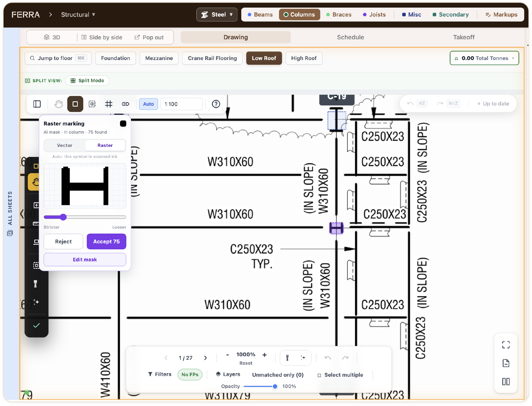The width and height of the screenshot is (532, 406).
Task: Switch to the Takeoff tab
Action: click(464, 37)
